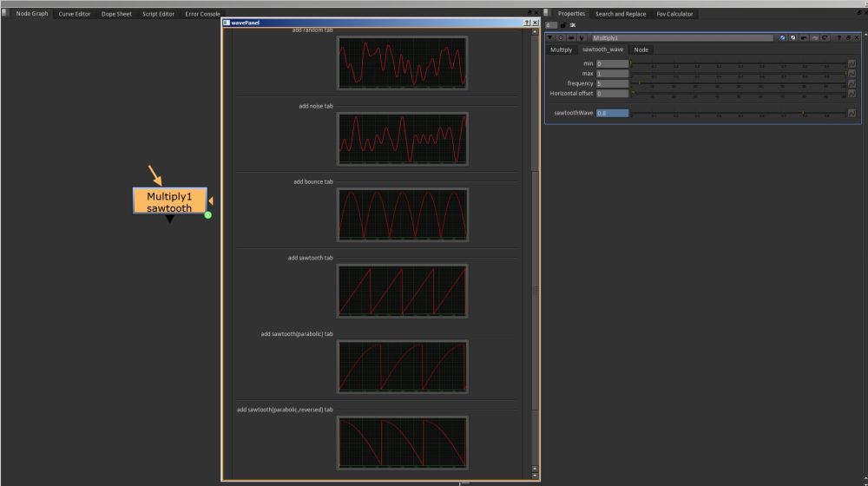Open the blue node color swatch icon
This screenshot has width=868, height=486.
[x=782, y=37]
